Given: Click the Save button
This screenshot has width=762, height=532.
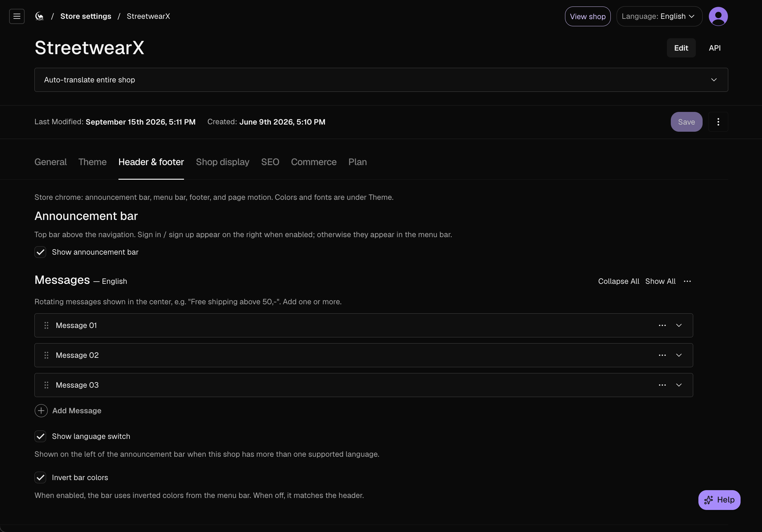Looking at the screenshot, I should click(x=686, y=122).
